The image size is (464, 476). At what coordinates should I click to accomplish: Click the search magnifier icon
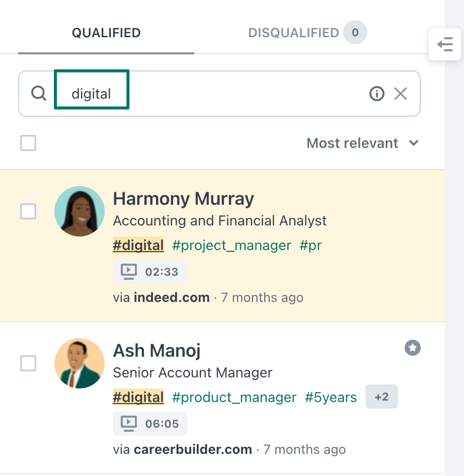click(39, 93)
